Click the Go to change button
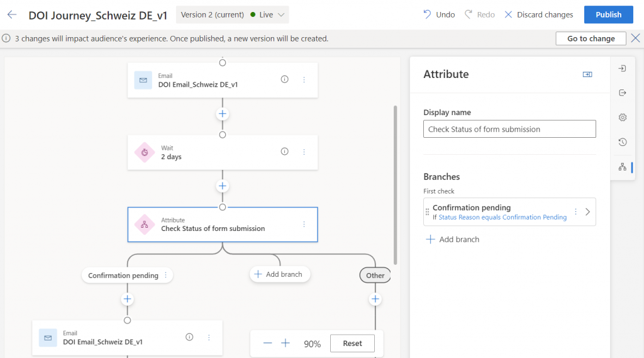Image resolution: width=644 pixels, height=358 pixels. coord(591,38)
